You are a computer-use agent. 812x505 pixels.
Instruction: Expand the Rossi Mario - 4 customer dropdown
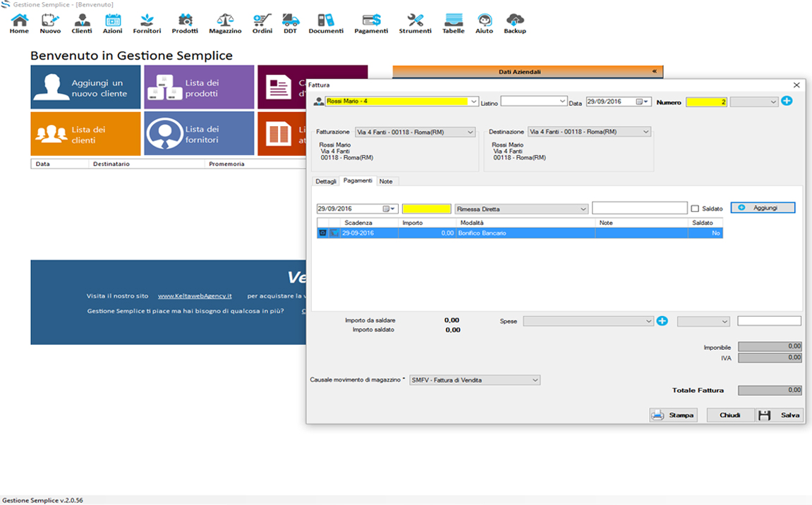(473, 102)
